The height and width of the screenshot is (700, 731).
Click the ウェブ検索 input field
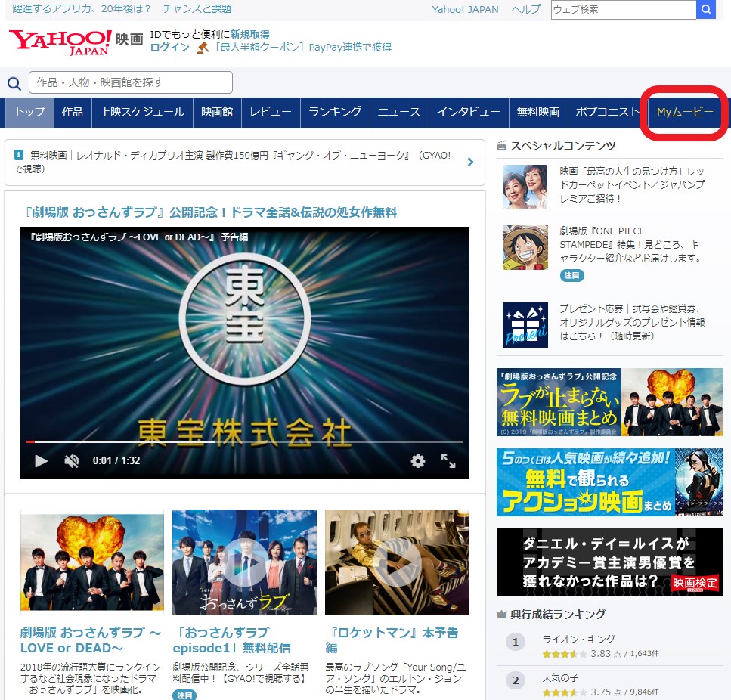(x=624, y=9)
